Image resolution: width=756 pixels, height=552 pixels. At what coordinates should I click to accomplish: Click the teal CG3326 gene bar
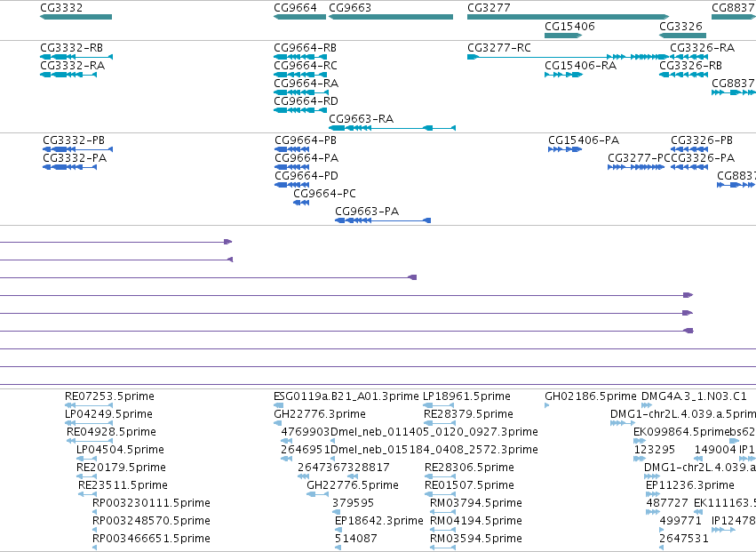click(682, 36)
